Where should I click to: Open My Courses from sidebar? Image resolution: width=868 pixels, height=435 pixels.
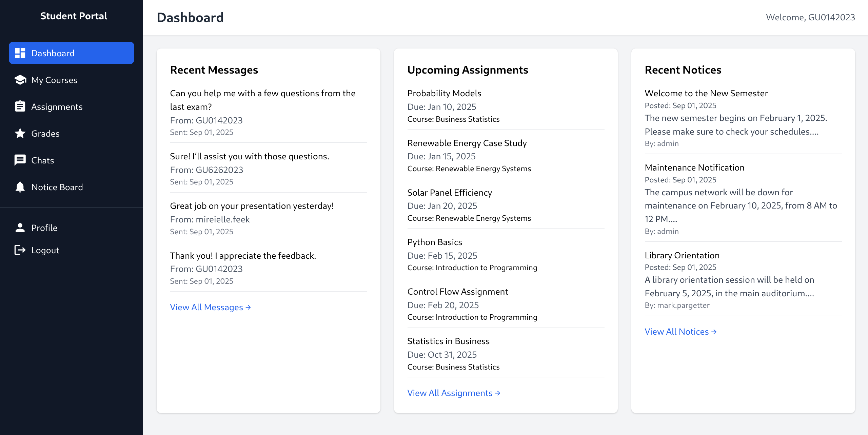point(54,80)
